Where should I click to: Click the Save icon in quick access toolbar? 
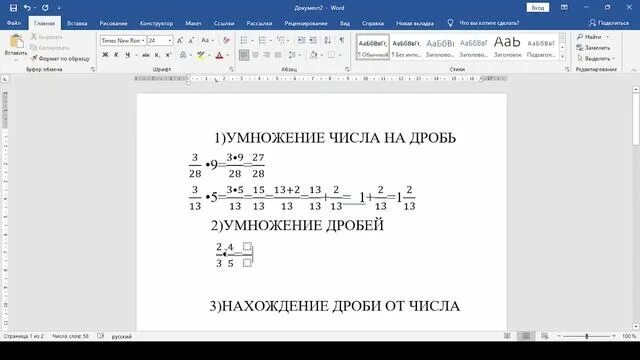tap(13, 8)
